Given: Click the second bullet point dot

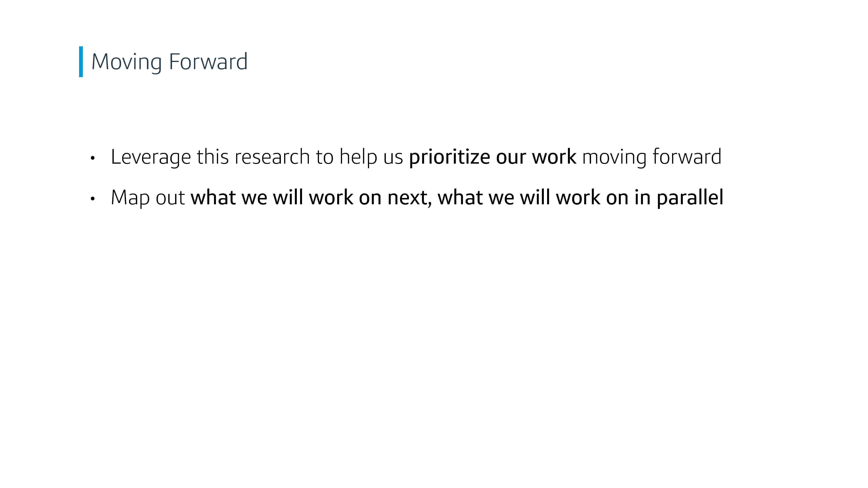Looking at the screenshot, I should point(93,199).
